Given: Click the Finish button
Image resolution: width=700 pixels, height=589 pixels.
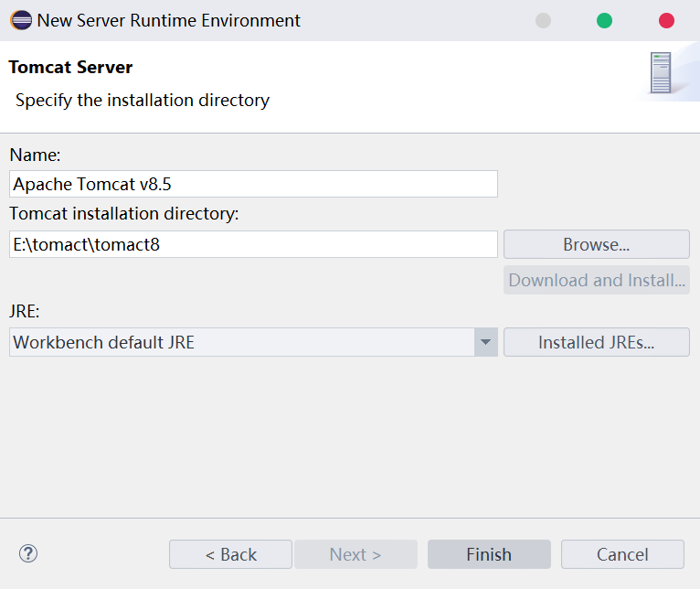Looking at the screenshot, I should pyautogui.click(x=489, y=554).
